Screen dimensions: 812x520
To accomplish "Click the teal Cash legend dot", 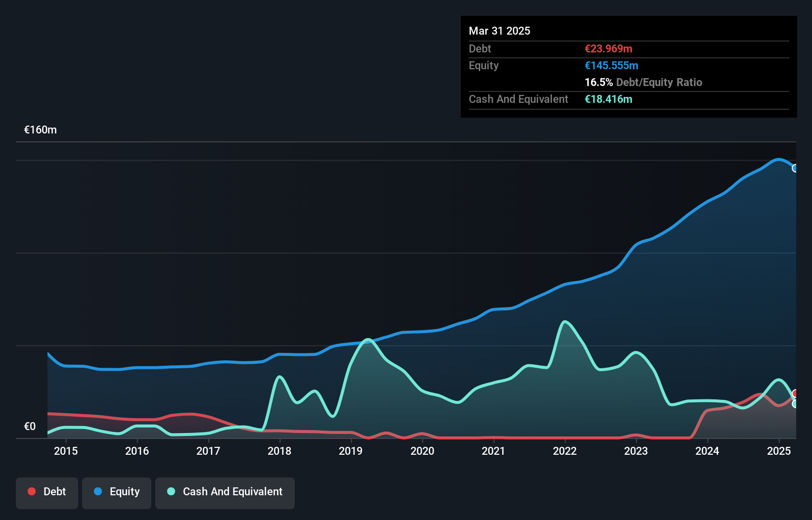I will coord(171,491).
